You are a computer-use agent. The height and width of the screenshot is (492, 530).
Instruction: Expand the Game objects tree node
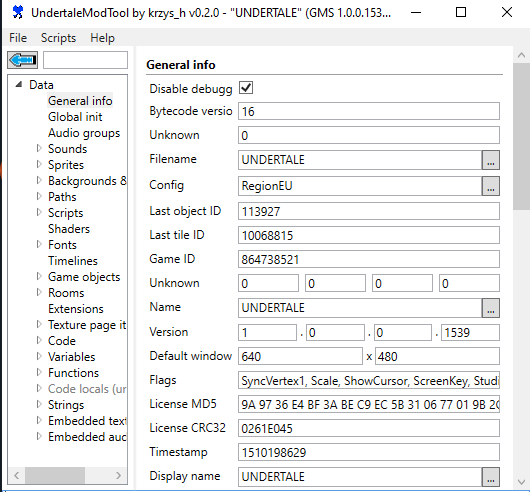pyautogui.click(x=39, y=276)
